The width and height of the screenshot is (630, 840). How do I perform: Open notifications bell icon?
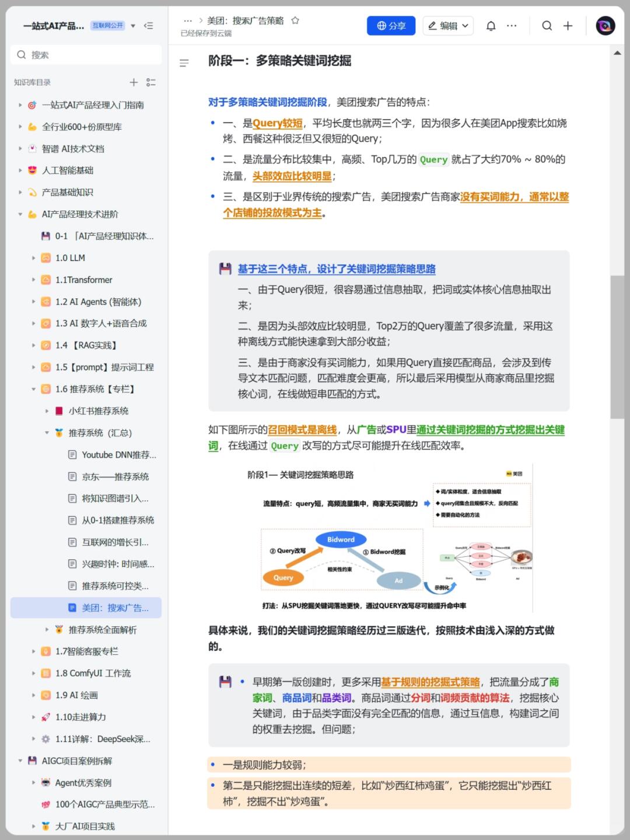(x=491, y=26)
